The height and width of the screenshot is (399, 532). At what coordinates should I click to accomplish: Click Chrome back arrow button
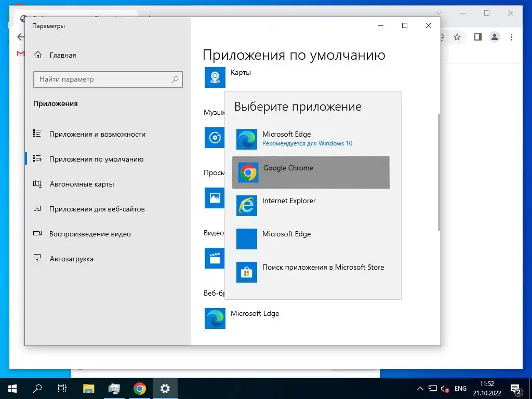[21, 37]
